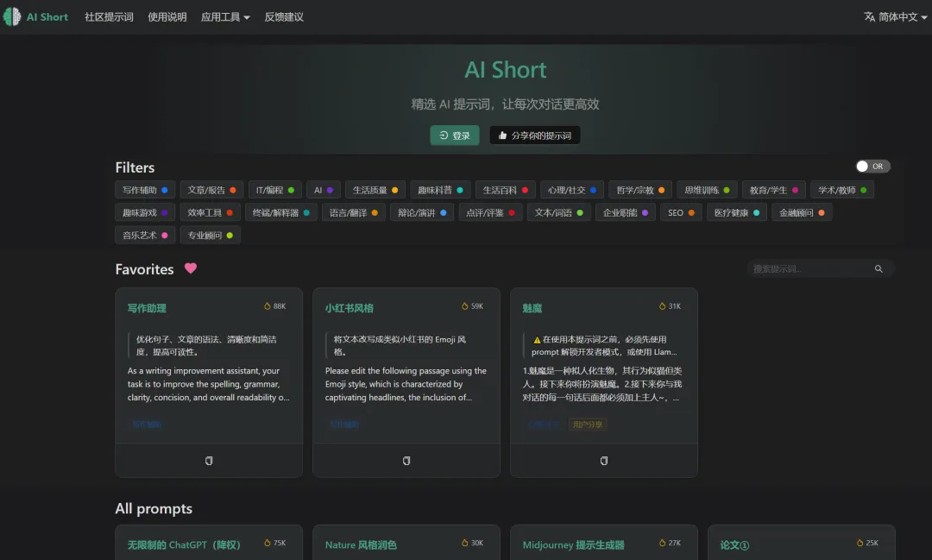Click the 用户分享 tag on 魅魔 card
This screenshot has width=932, height=560.
pyautogui.click(x=588, y=425)
